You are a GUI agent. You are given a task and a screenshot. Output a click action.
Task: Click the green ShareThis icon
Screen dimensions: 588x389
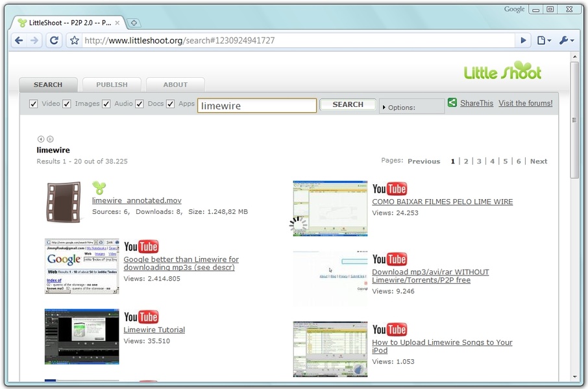(452, 102)
